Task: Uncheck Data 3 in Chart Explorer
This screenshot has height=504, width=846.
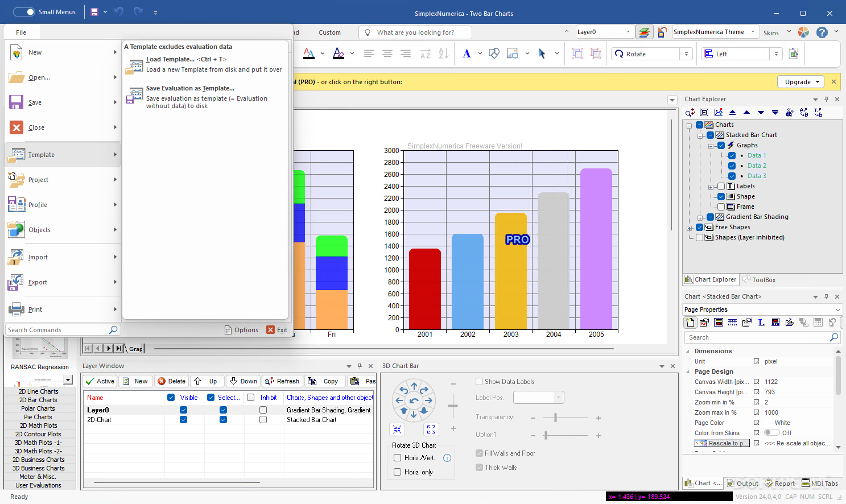Action: tap(732, 176)
